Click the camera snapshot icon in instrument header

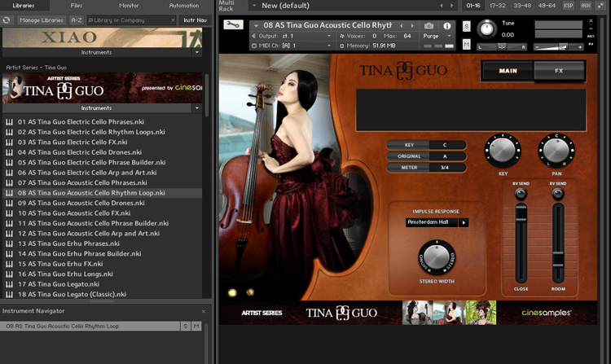429,26
